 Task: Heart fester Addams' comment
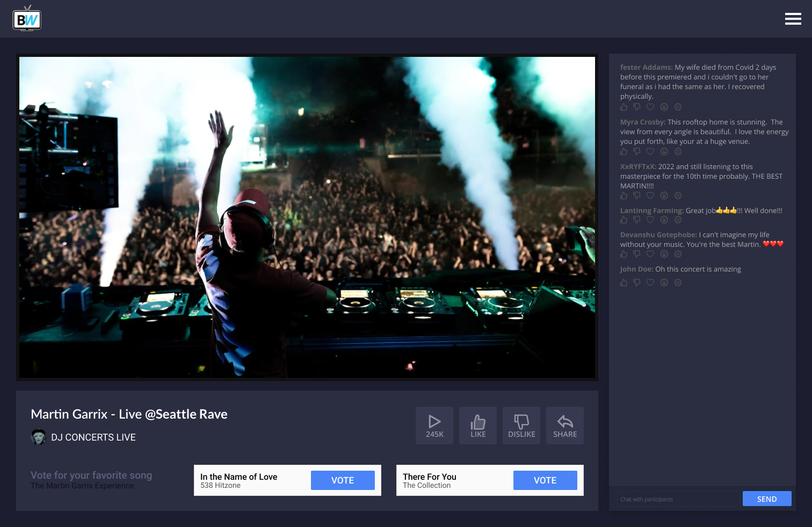click(650, 107)
